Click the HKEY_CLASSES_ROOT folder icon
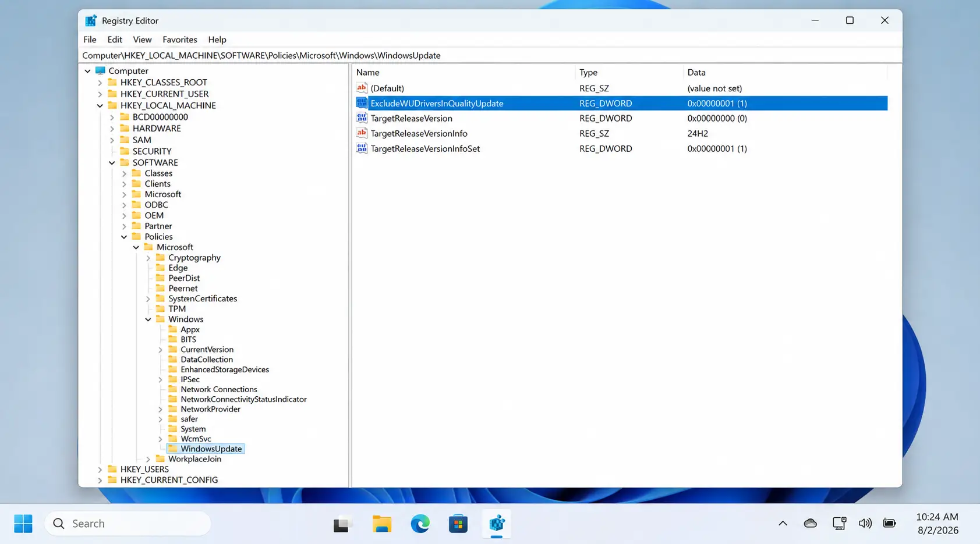Viewport: 980px width, 544px height. tap(112, 82)
